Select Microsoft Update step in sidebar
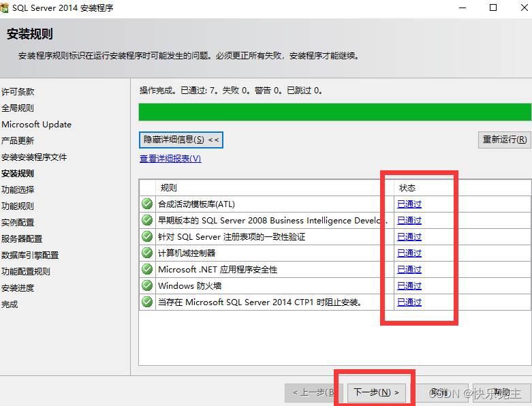The image size is (532, 406). tap(36, 125)
